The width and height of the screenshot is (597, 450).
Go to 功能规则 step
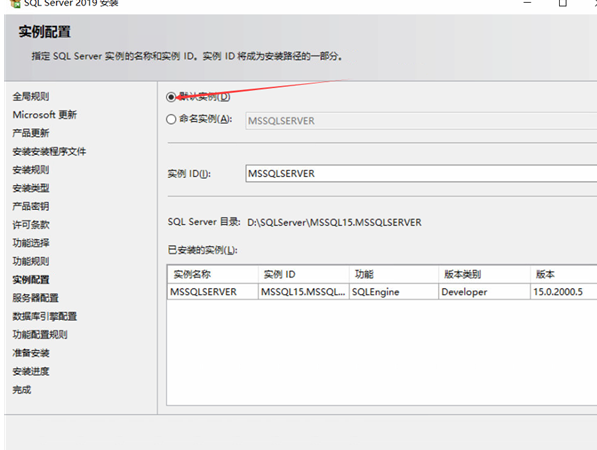coord(31,261)
